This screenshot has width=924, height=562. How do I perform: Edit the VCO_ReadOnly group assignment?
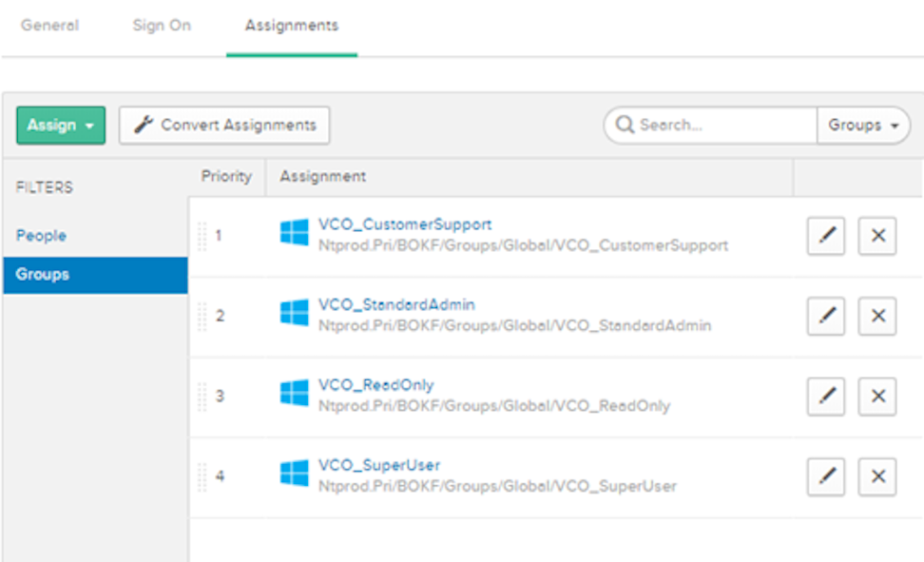click(x=826, y=396)
